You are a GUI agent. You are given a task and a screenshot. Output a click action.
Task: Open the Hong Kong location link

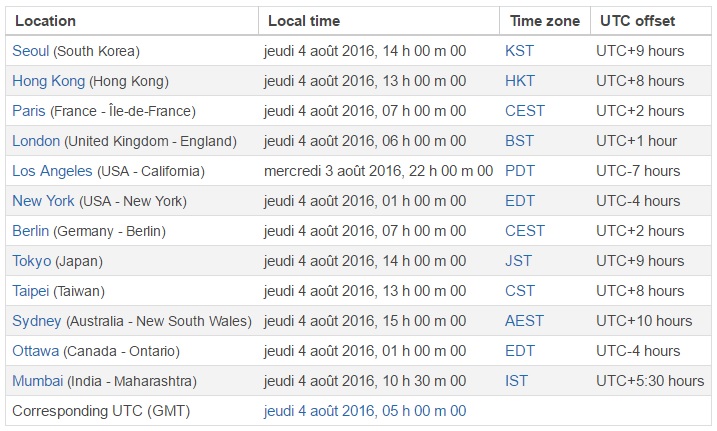(48, 81)
